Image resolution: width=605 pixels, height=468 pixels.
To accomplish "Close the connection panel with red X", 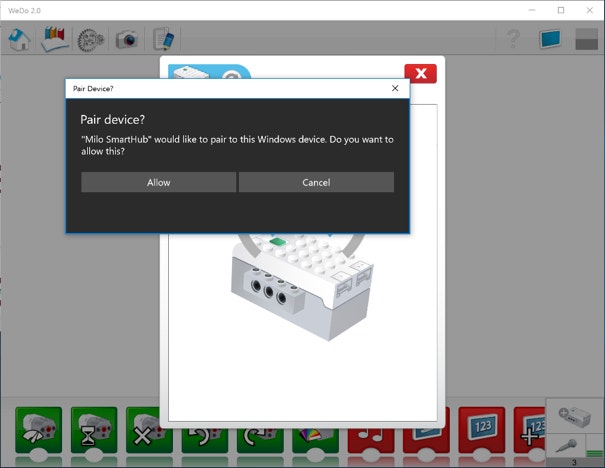I will (x=420, y=74).
